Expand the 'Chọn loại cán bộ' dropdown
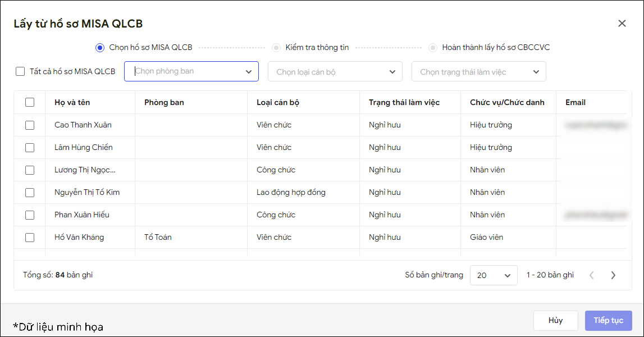This screenshot has height=337, width=644. click(335, 72)
